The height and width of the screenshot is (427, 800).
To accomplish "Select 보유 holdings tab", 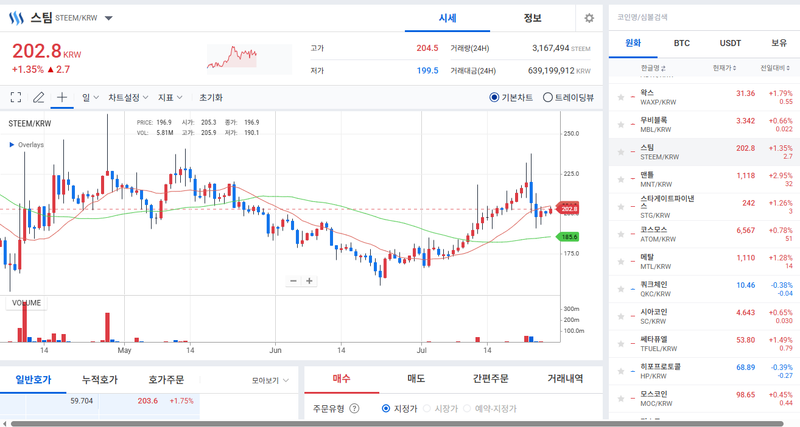I will tap(779, 43).
